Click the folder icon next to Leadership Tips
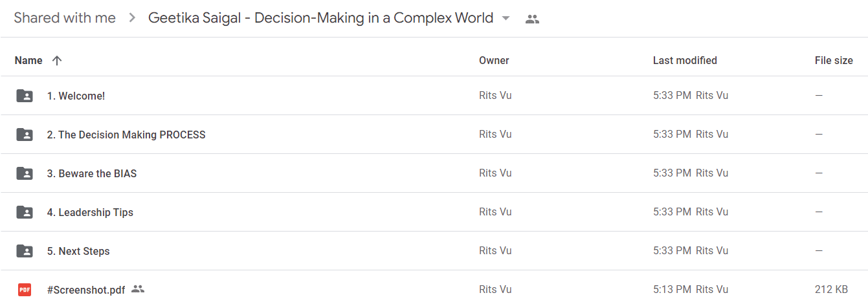This screenshot has width=868, height=304. [25, 212]
